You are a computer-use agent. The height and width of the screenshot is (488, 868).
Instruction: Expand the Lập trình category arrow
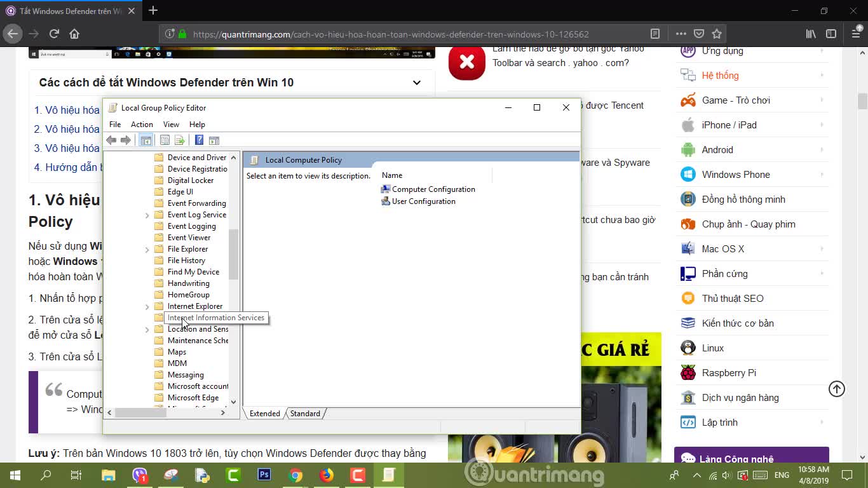pyautogui.click(x=822, y=423)
